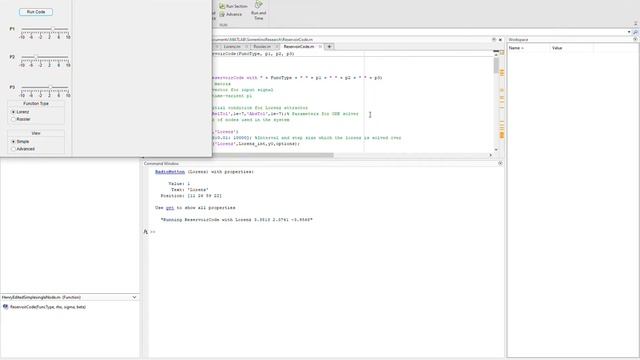Click the Command Window prompt line

[x=326, y=232]
